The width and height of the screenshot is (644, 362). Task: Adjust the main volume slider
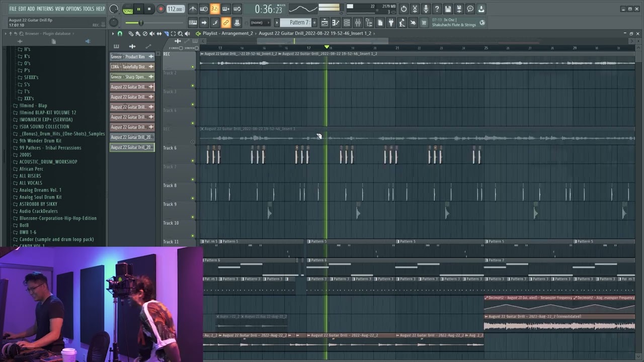click(141, 23)
